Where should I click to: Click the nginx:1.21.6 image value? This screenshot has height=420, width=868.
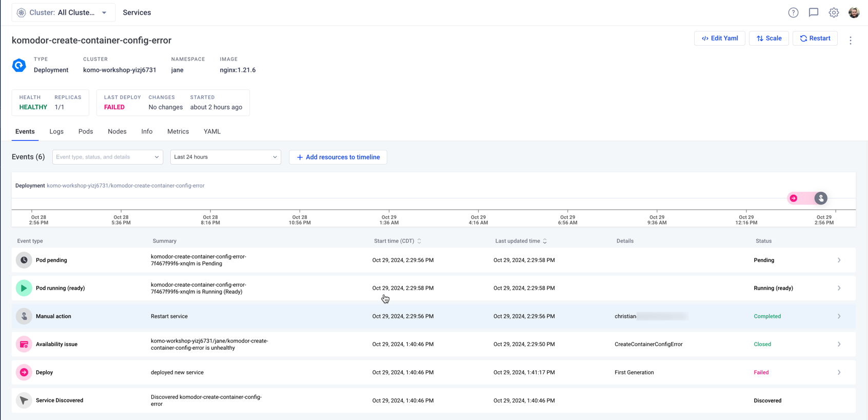click(238, 70)
